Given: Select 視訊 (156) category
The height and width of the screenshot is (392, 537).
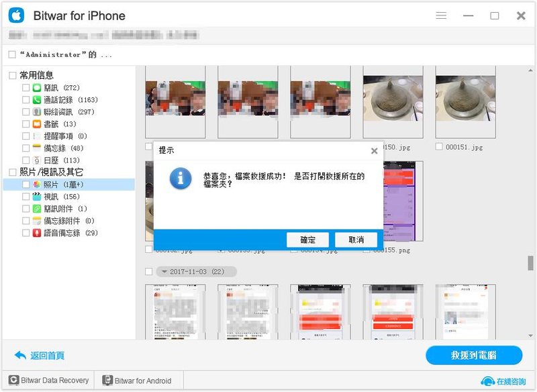Looking at the screenshot, I should 62,197.
